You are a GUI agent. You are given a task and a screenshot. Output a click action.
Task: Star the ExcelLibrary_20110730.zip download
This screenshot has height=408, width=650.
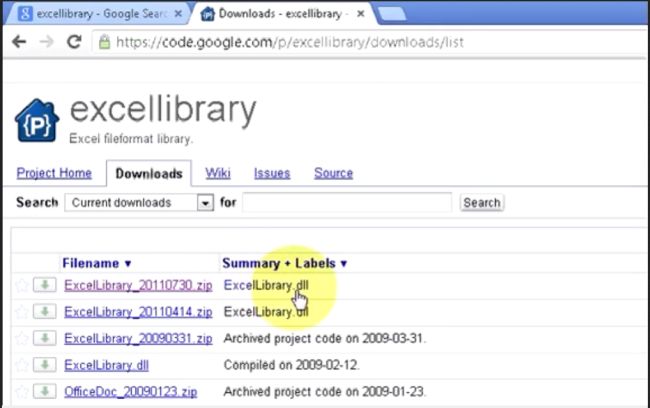(21, 285)
